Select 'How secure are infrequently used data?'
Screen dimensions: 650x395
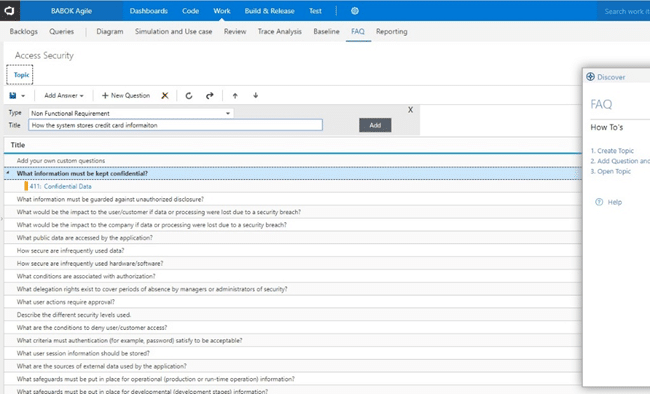[x=293, y=251]
